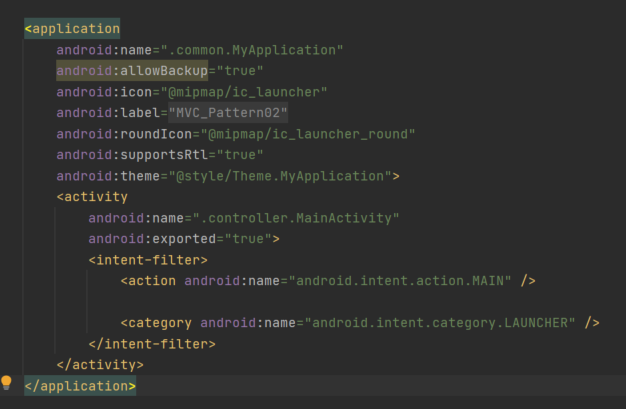Click the "@style/Theme.MyApplication" theme value
Screen dimensions: 626x409
pyautogui.click(x=279, y=176)
